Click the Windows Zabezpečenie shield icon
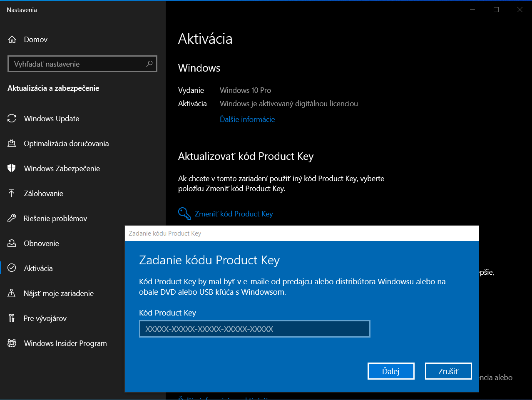Viewport: 532px width, 400px height. click(x=12, y=169)
